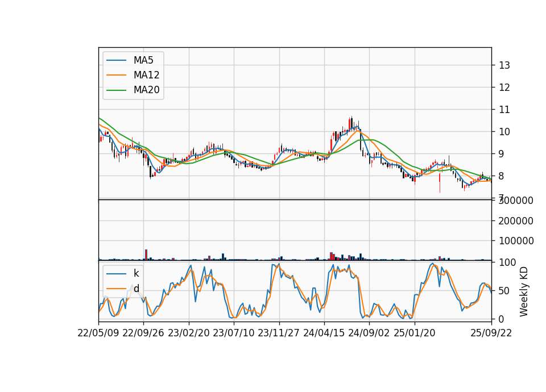The image size is (546, 392).
Task: Click the blue MA5 legend line
Action: coord(116,60)
